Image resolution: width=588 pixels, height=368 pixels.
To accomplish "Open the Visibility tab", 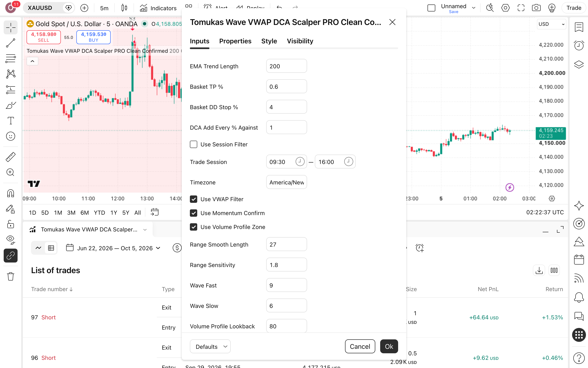I will (300, 41).
